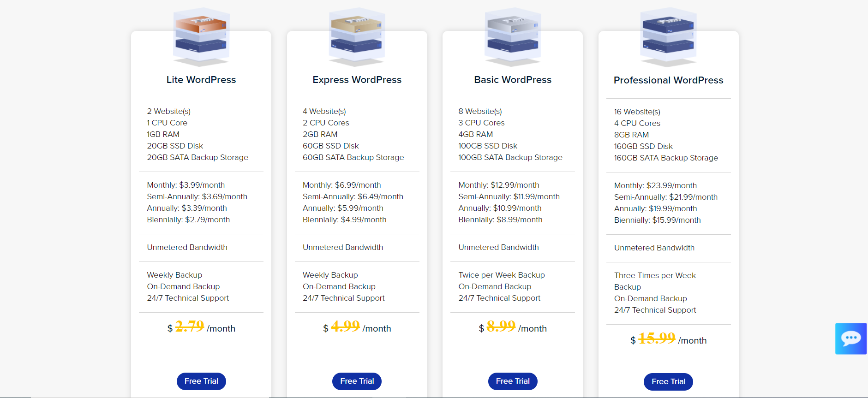Screen dimensions: 868x398
Task: Click "4 Website(s)" in Express plan
Action: pyautogui.click(x=324, y=111)
